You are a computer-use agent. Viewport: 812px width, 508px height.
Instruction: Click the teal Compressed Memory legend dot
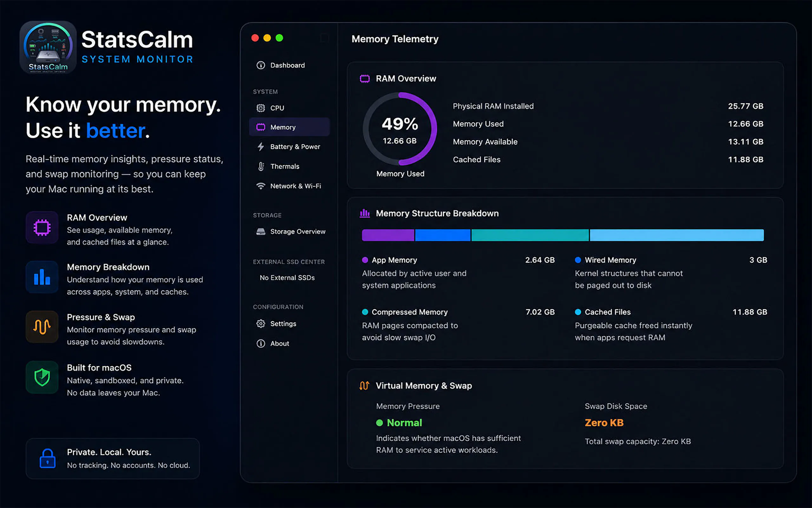click(x=365, y=312)
